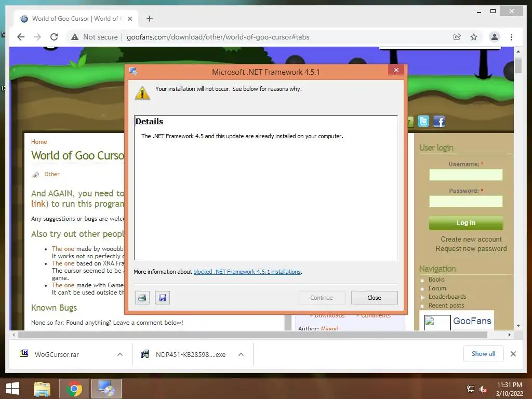Click the greyed Continue button
The image size is (532, 399).
pos(321,298)
